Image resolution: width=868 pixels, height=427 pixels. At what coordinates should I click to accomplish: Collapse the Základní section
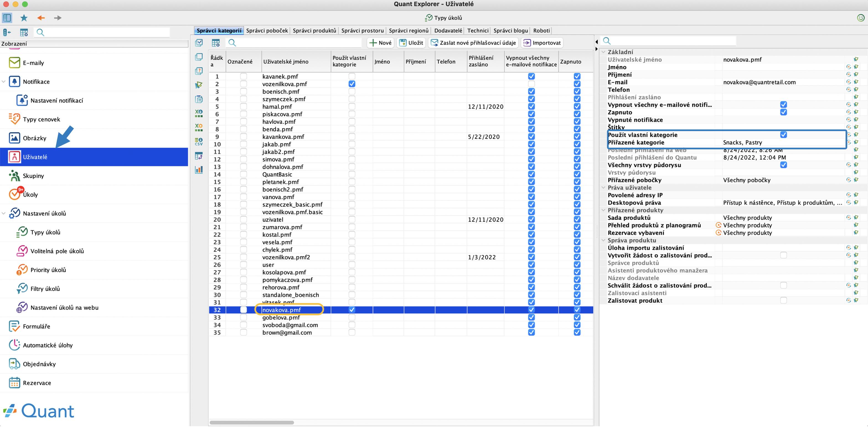point(603,52)
